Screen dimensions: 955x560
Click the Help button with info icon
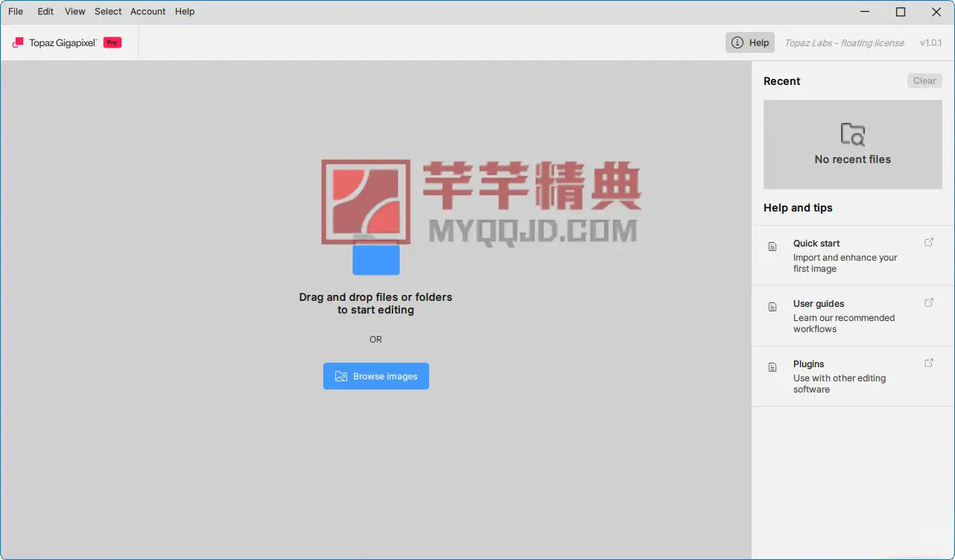coord(750,42)
